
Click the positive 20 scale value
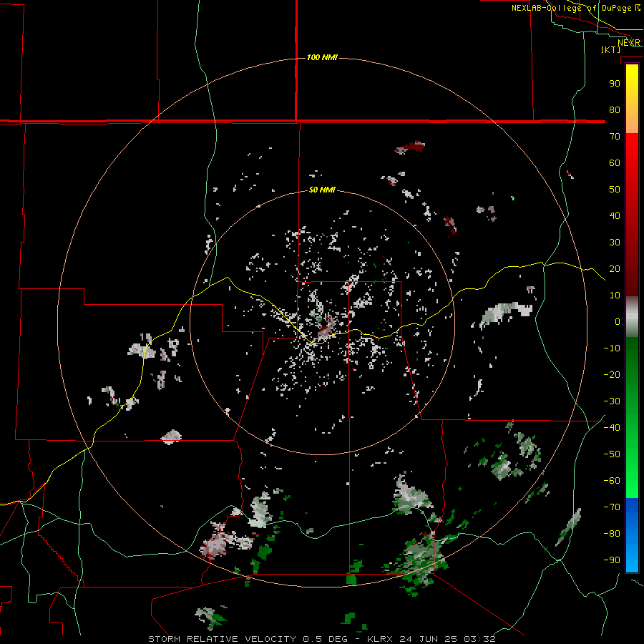point(615,269)
